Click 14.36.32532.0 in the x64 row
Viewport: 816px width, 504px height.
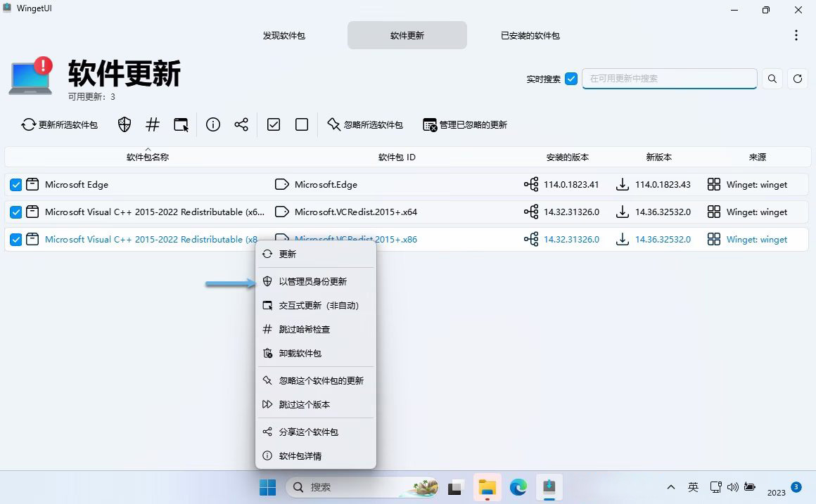point(663,212)
